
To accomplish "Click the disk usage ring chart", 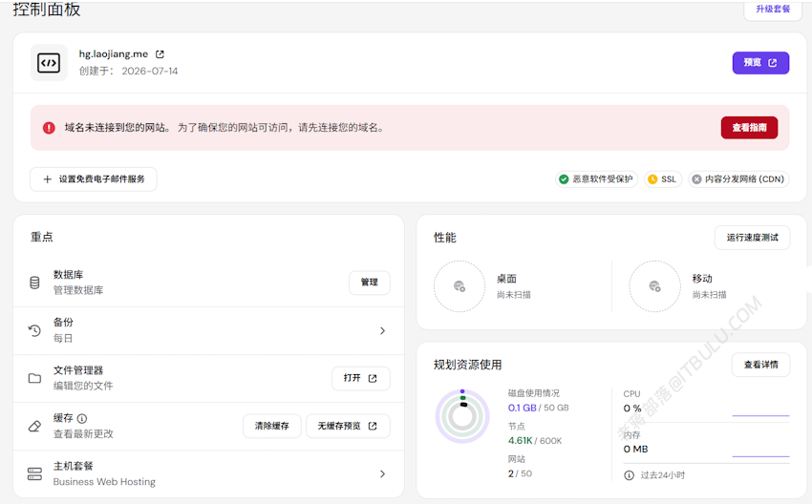I will point(462,416).
